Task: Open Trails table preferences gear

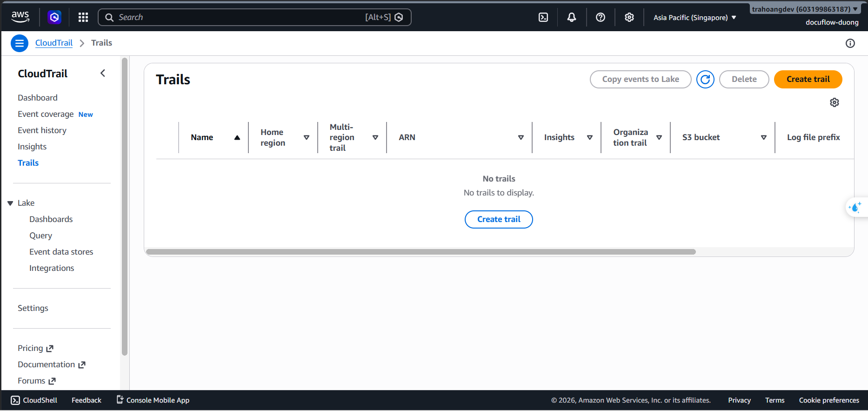Action: pyautogui.click(x=835, y=102)
